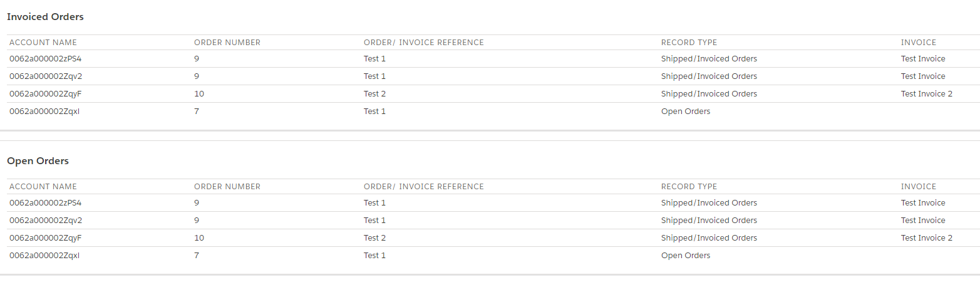The height and width of the screenshot is (302, 980).
Task: Click Test Invoice 2 in Invoiced Orders table
Action: click(x=926, y=94)
